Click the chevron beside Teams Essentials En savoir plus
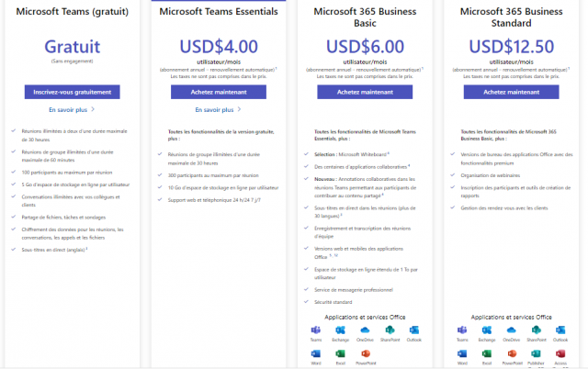Image resolution: width=588 pixels, height=369 pixels. click(239, 109)
